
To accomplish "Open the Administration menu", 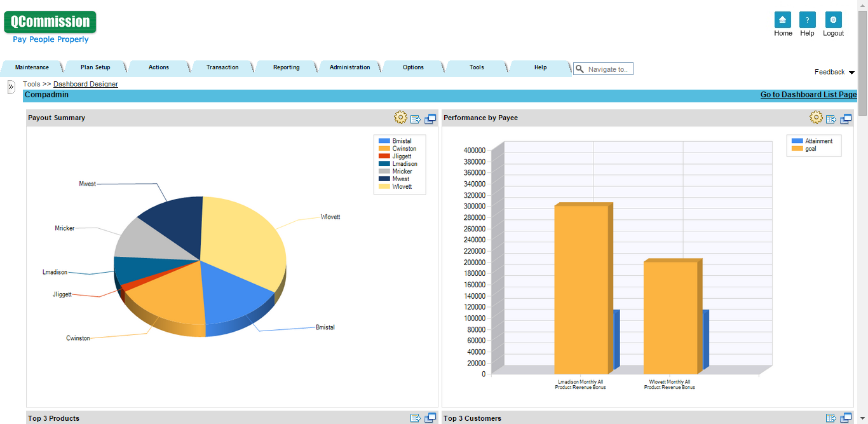I will click(349, 67).
